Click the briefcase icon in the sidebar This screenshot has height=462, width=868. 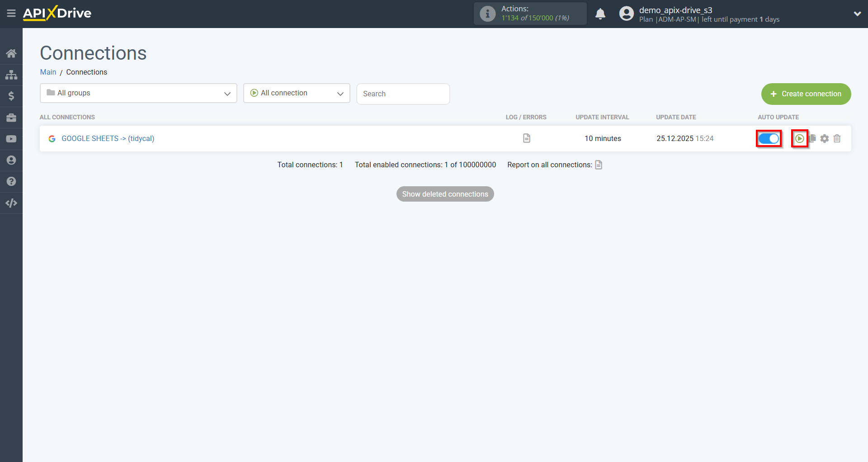pos(11,118)
